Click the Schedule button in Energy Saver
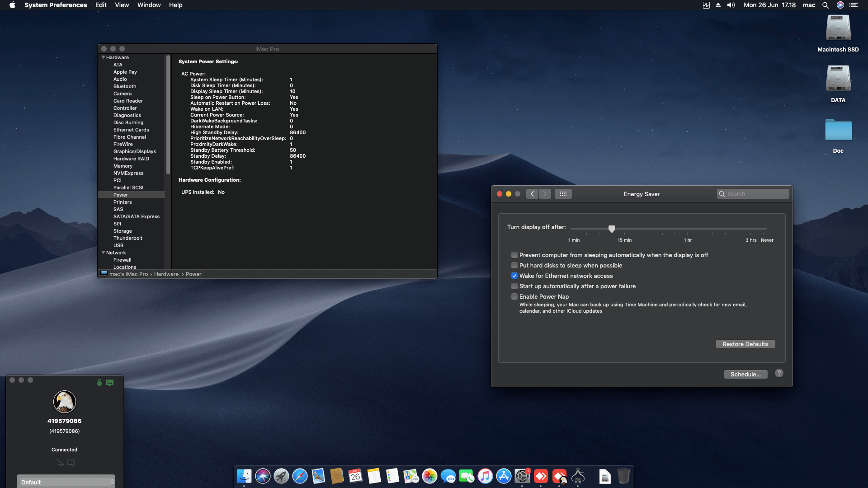 [745, 374]
